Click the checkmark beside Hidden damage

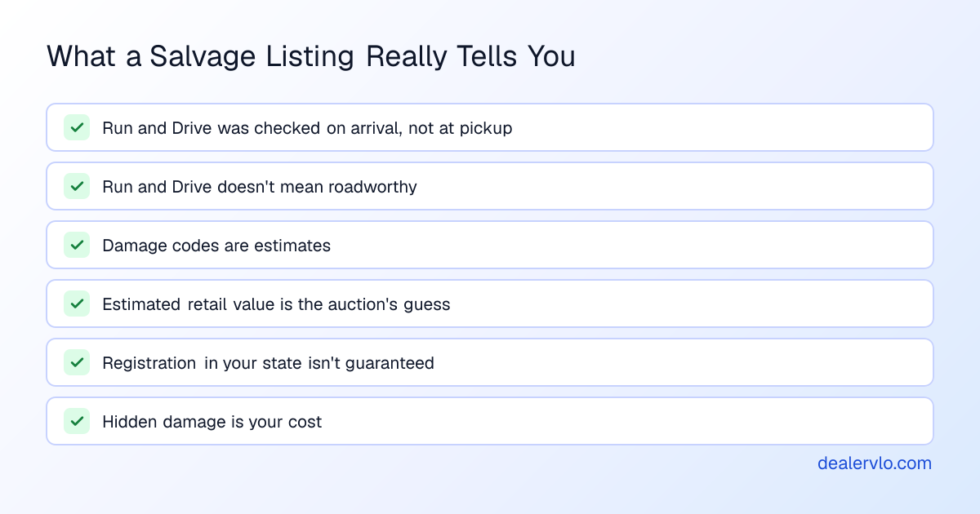pos(77,421)
